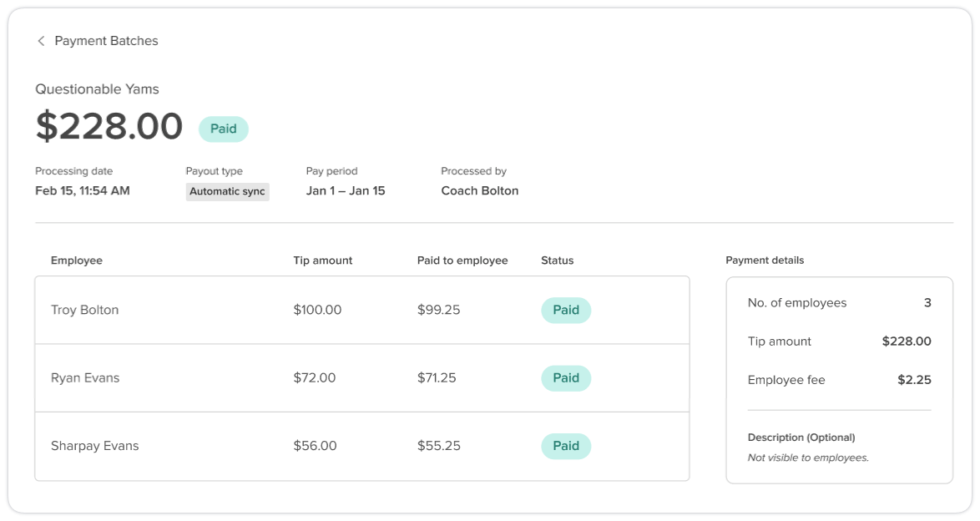980x521 pixels.
Task: Click the Employee column header
Action: 76,260
